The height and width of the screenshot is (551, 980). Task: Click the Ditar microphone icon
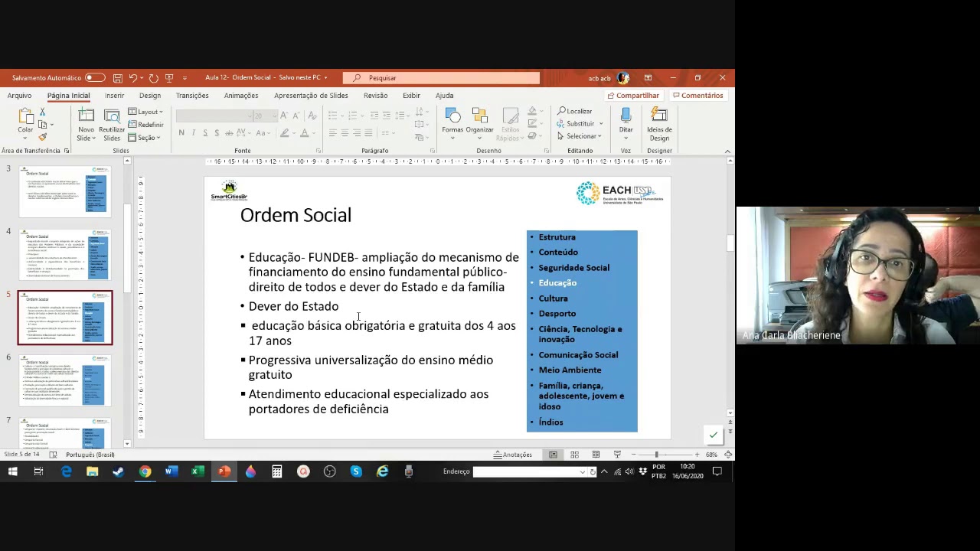(x=626, y=116)
